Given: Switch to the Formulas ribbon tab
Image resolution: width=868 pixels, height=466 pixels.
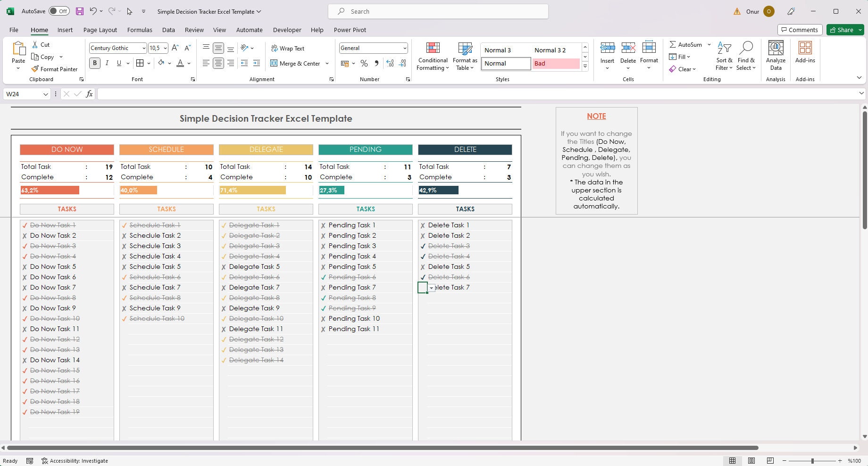Looking at the screenshot, I should tap(139, 30).
